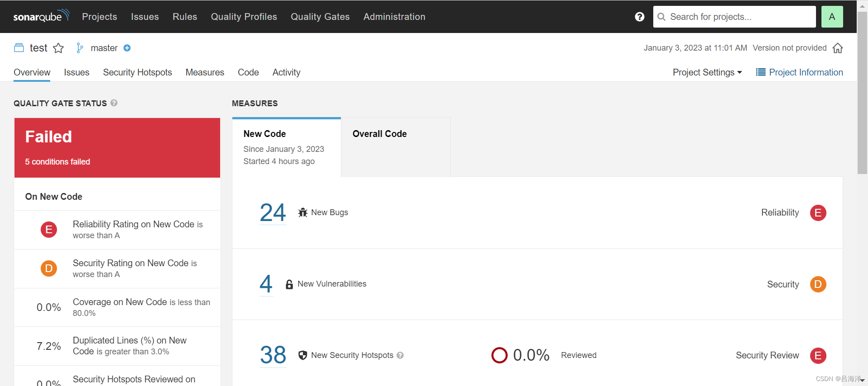Click E badge in Reliability Rating condition
Image resolution: width=868 pixels, height=386 pixels.
(x=49, y=230)
